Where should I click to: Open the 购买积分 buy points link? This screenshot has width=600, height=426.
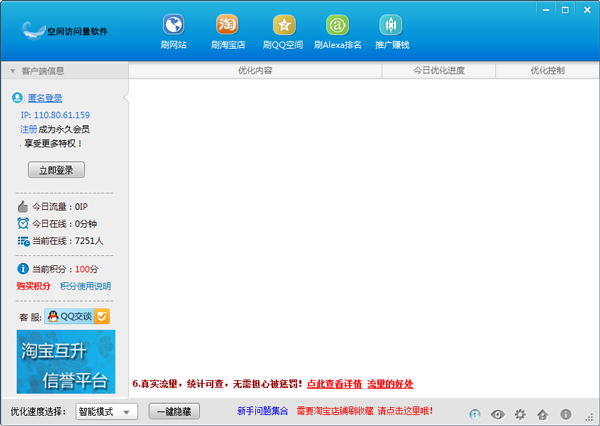[35, 286]
